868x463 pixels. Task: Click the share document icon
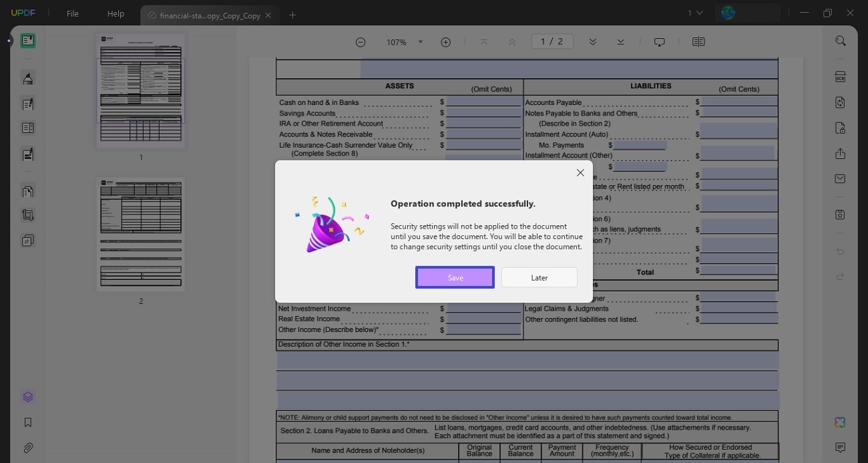coord(840,154)
